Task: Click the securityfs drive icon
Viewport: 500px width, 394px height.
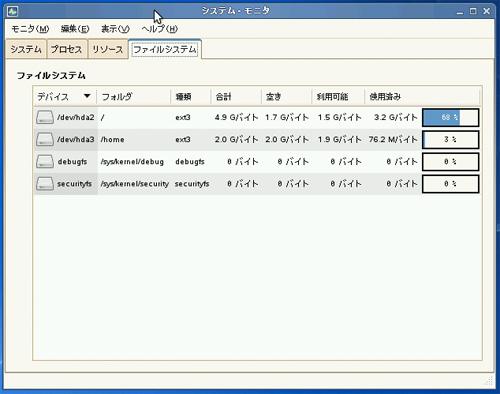Action: point(45,184)
